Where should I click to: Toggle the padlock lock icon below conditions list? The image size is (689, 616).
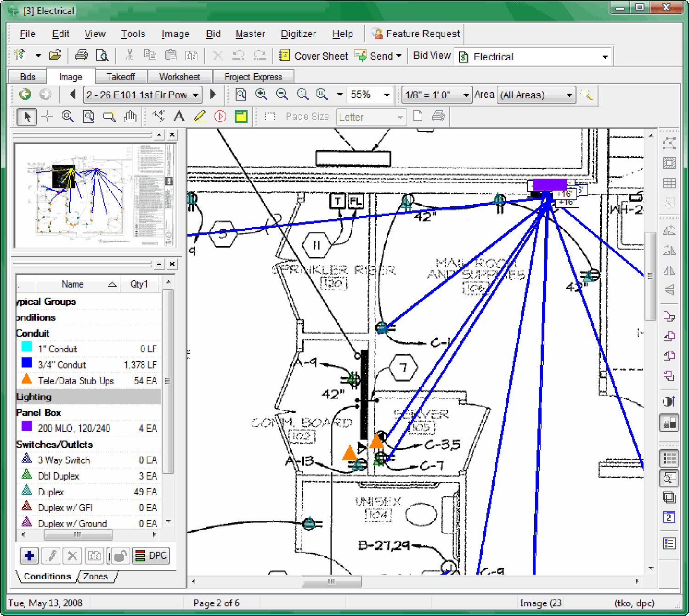(x=120, y=556)
